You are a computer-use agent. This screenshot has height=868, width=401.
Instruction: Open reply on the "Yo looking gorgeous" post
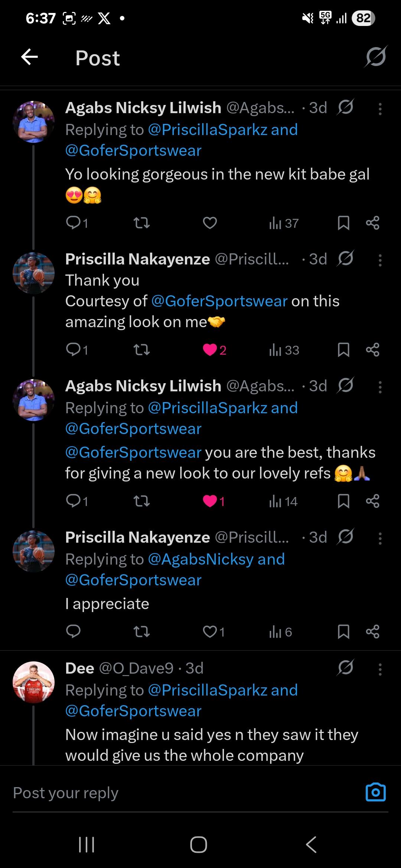(x=74, y=223)
